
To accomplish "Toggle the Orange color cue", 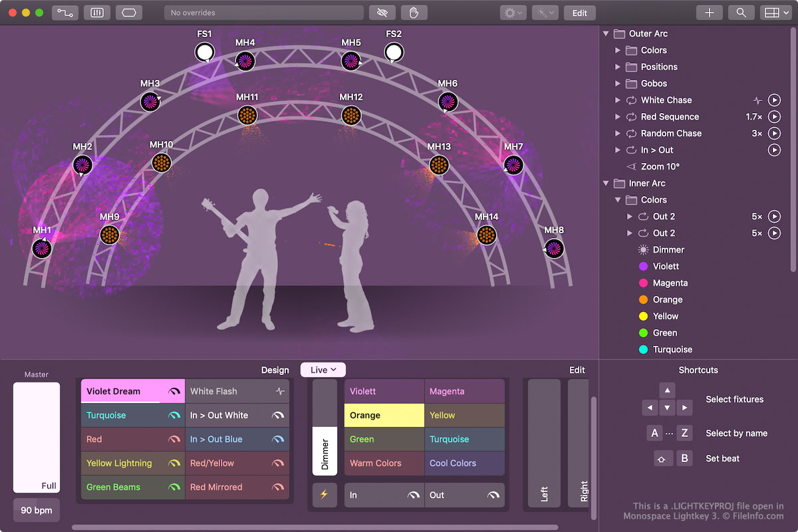I will 384,415.
